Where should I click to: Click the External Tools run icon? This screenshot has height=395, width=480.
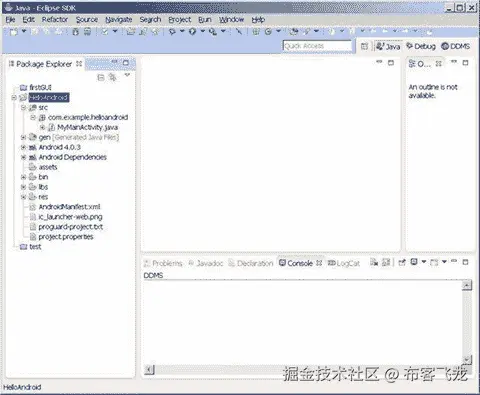coord(213,32)
